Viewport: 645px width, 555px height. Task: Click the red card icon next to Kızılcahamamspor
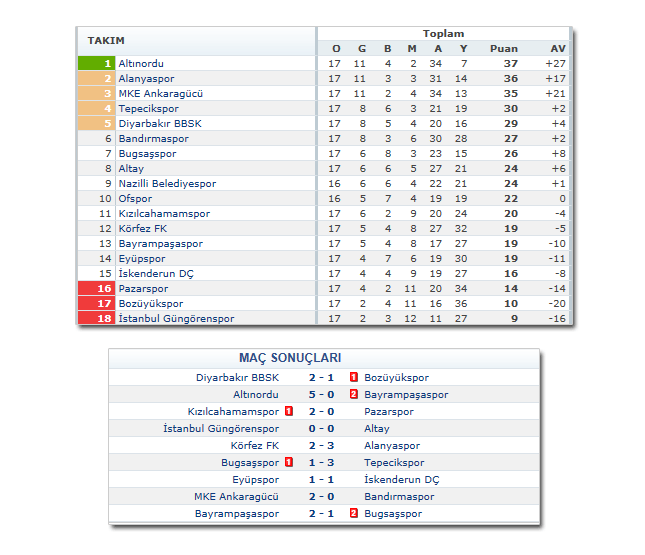289,411
